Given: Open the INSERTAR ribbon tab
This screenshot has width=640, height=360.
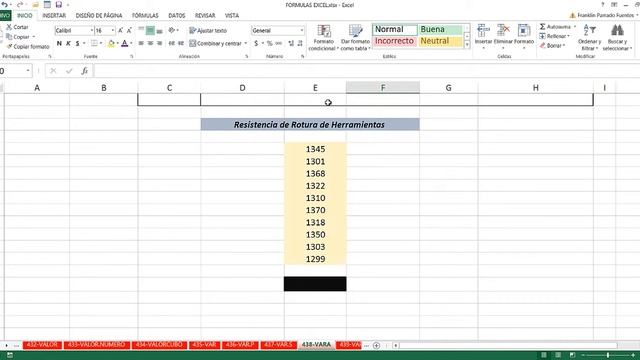Looking at the screenshot, I should point(54,16).
